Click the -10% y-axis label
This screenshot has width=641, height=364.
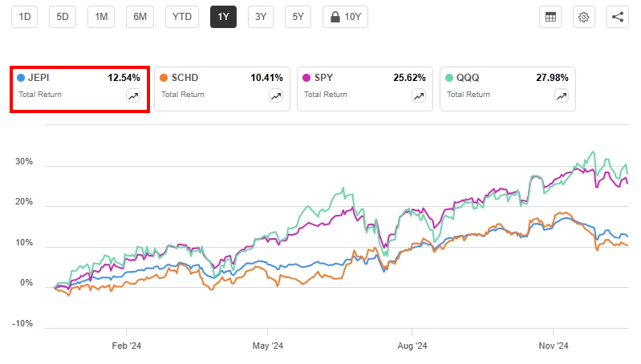pyautogui.click(x=22, y=324)
